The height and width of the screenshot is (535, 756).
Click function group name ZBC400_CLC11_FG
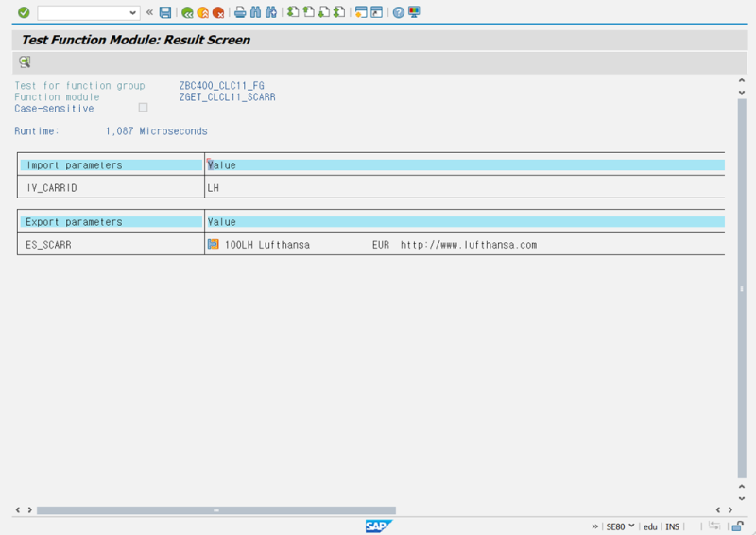222,86
